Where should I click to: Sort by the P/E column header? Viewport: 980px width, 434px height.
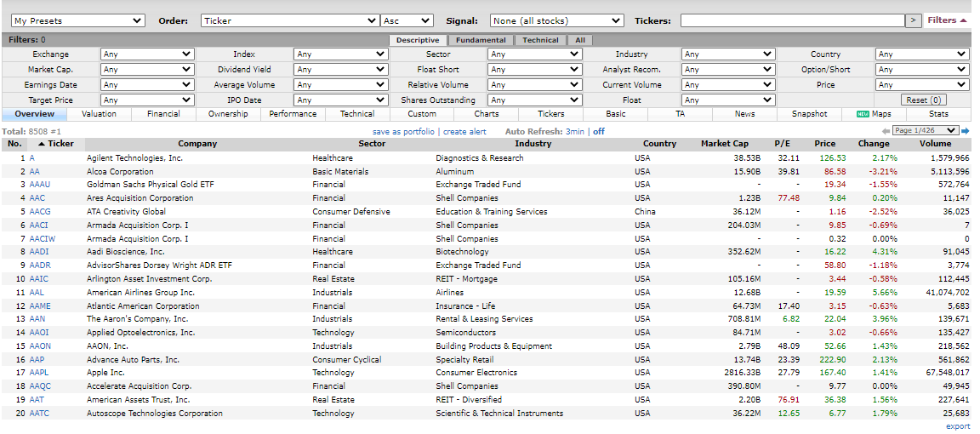coord(782,144)
